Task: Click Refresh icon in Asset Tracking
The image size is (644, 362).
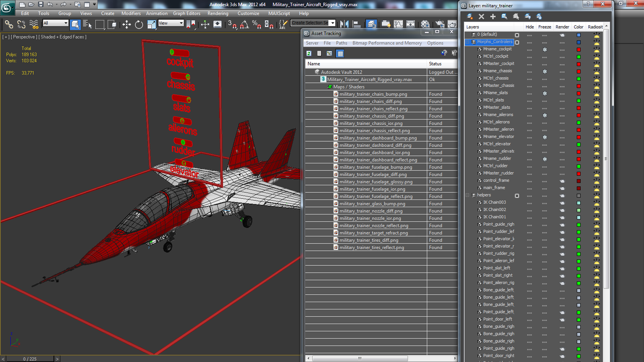Action: coord(309,53)
